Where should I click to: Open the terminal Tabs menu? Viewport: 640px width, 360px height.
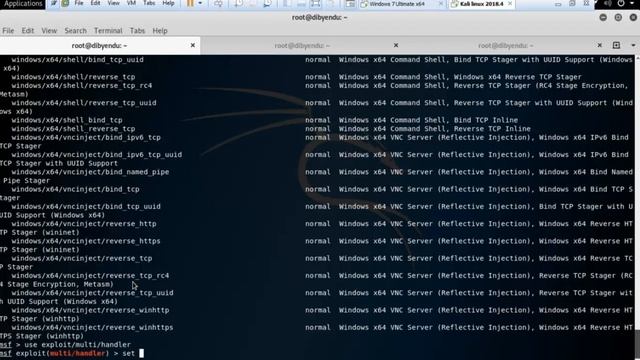coord(137,31)
